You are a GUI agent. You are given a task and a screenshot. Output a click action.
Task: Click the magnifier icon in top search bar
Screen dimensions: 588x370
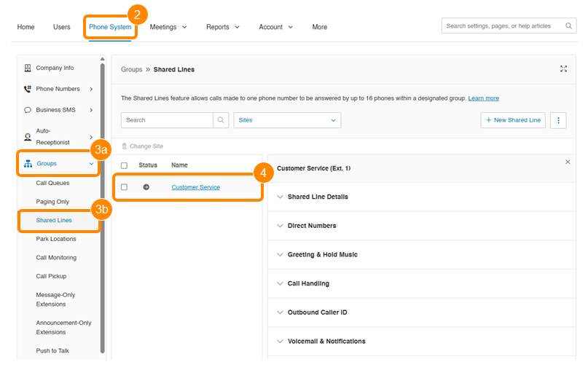point(569,26)
